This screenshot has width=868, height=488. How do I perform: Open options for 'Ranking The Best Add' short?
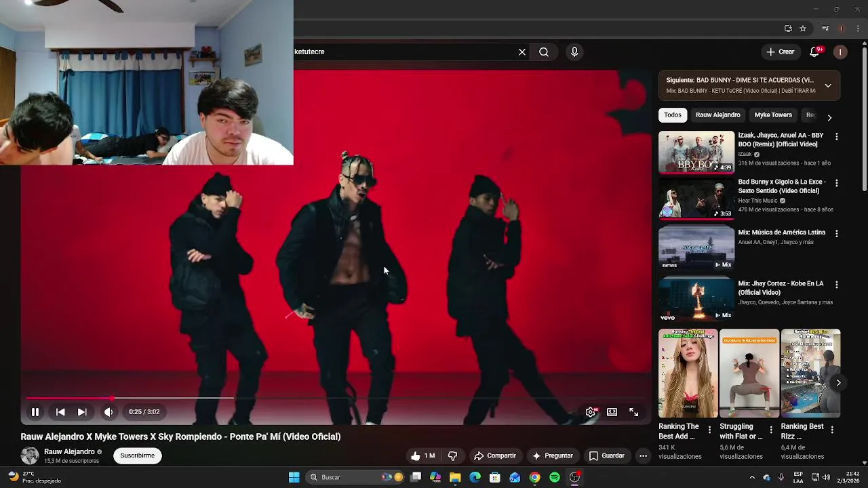[x=710, y=430]
